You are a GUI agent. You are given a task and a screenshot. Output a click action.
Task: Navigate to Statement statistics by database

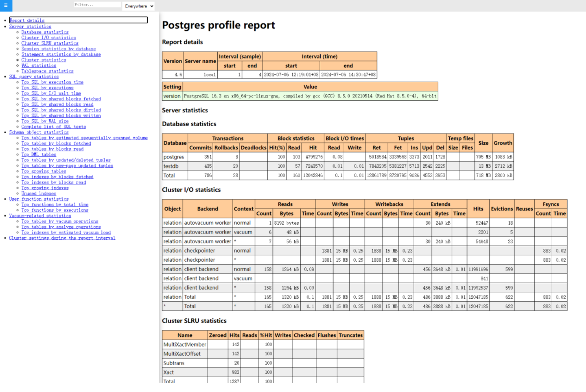61,54
